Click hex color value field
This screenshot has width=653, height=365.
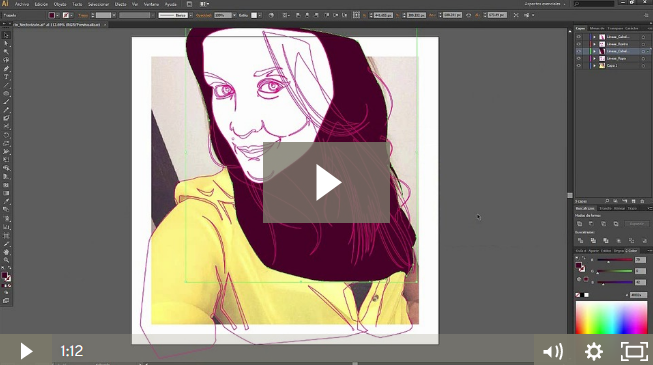[638, 295]
